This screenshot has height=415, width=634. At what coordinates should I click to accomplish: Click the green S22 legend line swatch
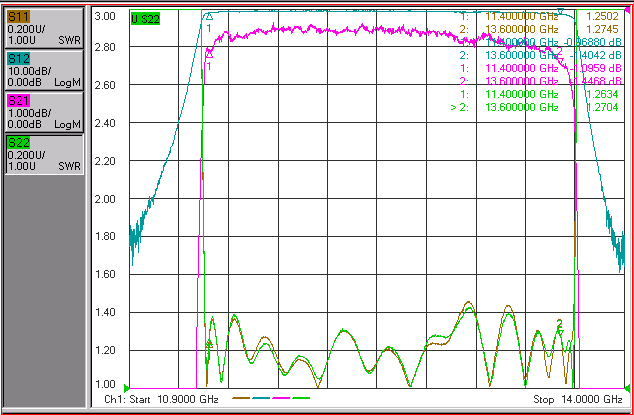pyautogui.click(x=301, y=398)
